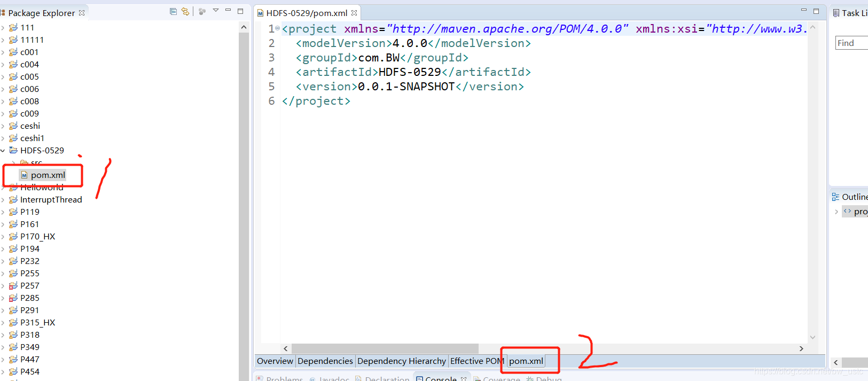Select pom.xml in Package Explorer
This screenshot has height=381, width=868.
(48, 175)
